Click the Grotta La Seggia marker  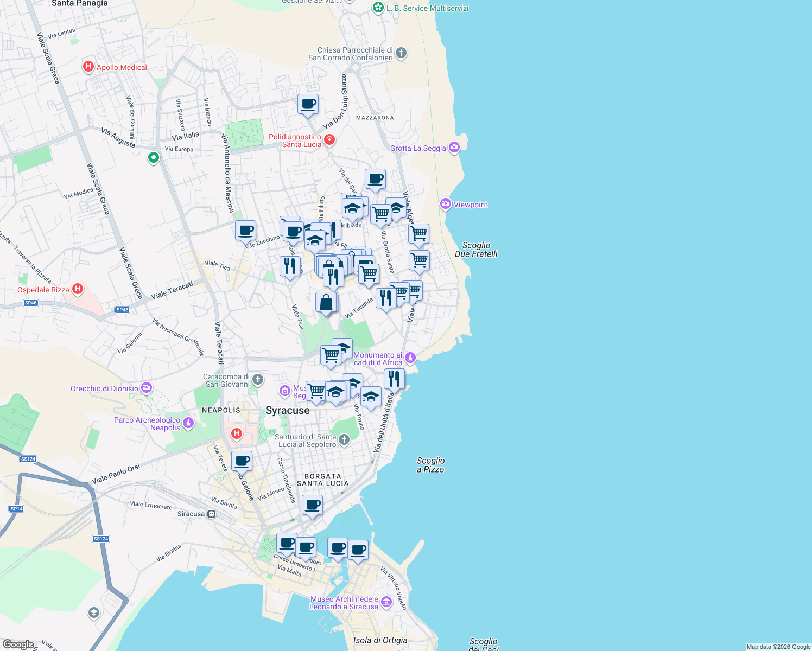454,147
